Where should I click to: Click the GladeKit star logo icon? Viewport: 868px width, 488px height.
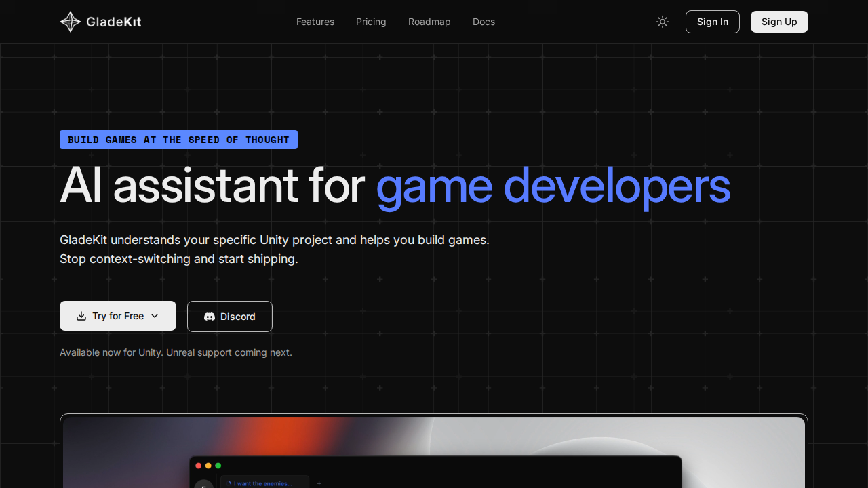coord(71,22)
